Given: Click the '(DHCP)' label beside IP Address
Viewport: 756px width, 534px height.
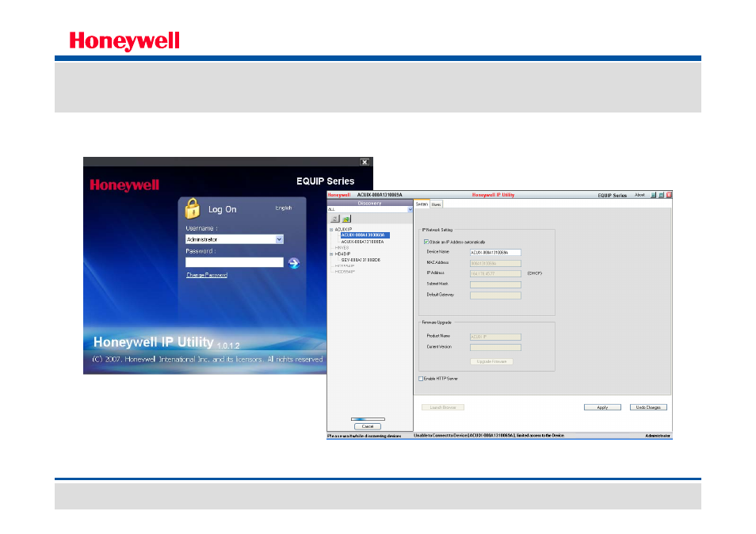Looking at the screenshot, I should (x=535, y=273).
